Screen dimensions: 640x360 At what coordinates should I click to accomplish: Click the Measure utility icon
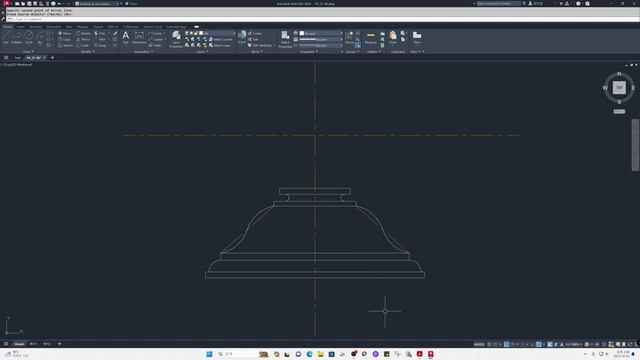[x=371, y=37]
